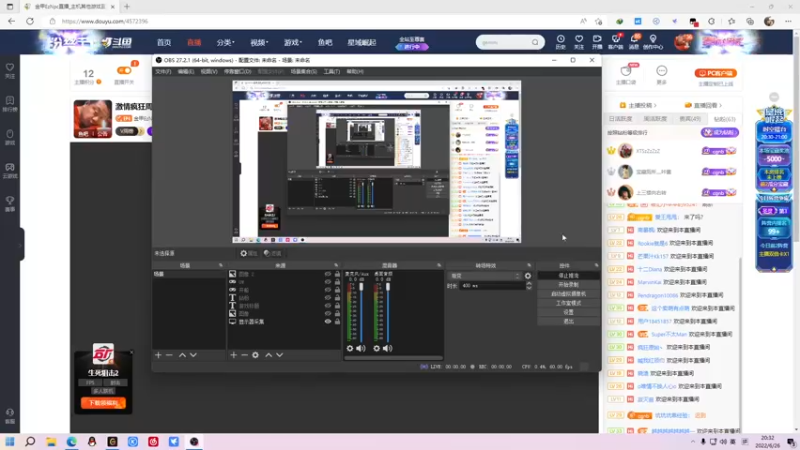Screen dimensions: 800x450
Task: Toggle the 直播开关 switch on Douyu page
Action: tap(124, 70)
